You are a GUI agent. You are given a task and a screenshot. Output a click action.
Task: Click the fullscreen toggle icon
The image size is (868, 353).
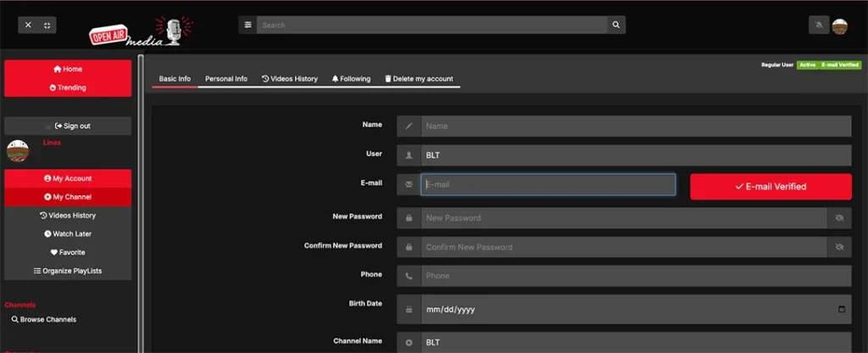(x=47, y=25)
